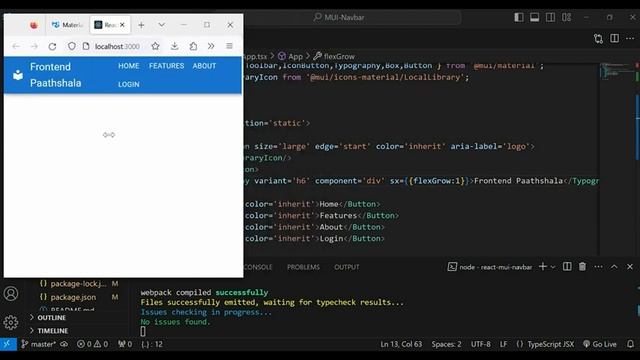Open editor more actions ellipsis
Image resolution: width=640 pixels, height=360 pixels.
(630, 38)
